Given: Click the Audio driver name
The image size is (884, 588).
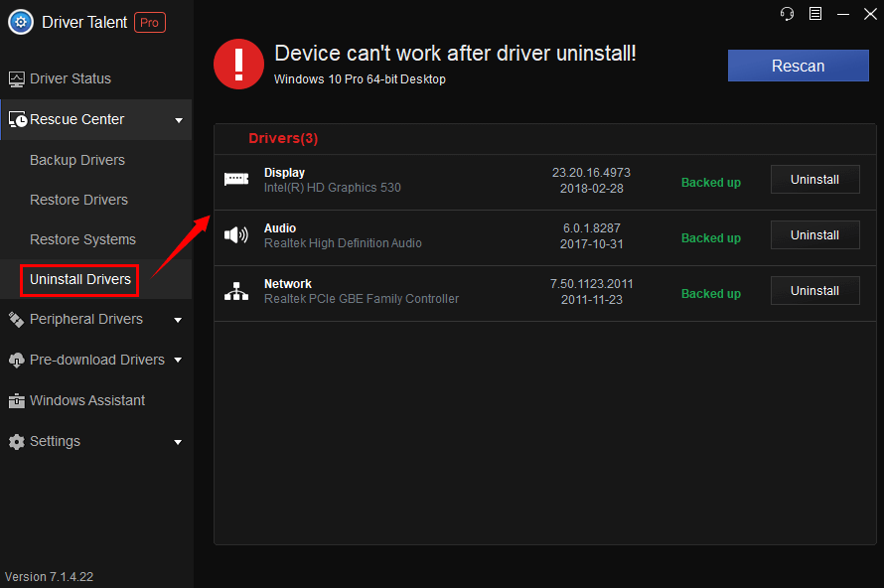Looking at the screenshot, I should pyautogui.click(x=280, y=228).
